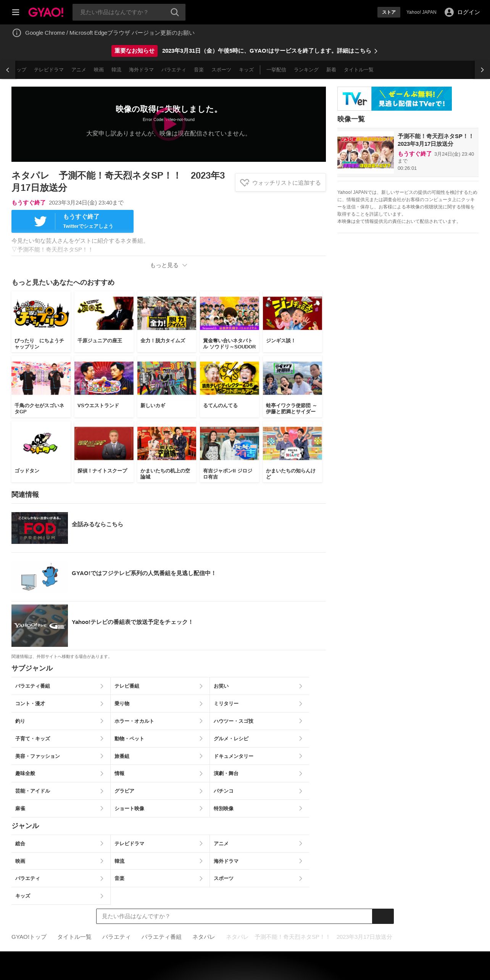Open 千原ジュニアの座王 recommendation card

tap(104, 322)
